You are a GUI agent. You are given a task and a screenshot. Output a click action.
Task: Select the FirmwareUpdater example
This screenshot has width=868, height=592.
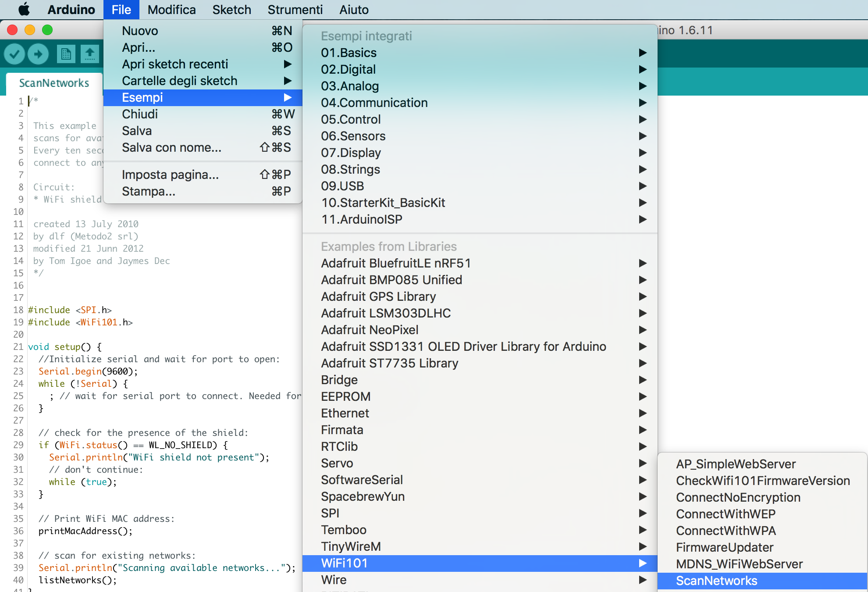(x=724, y=547)
